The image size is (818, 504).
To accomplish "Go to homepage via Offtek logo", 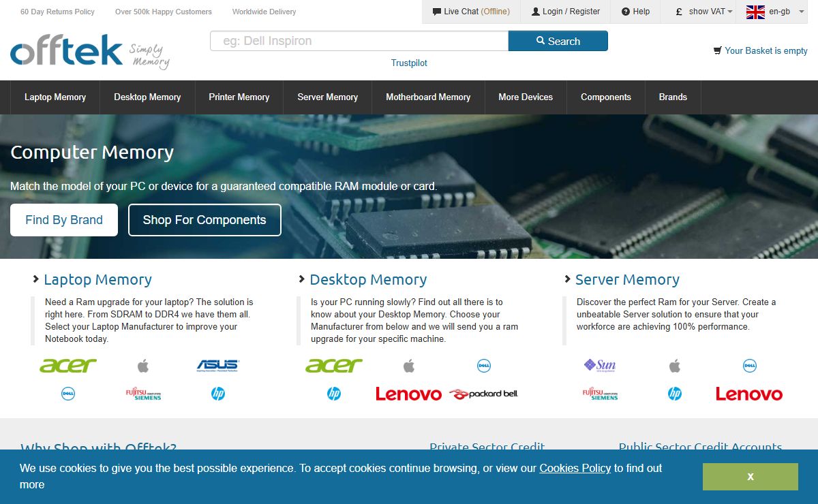I will (90, 53).
